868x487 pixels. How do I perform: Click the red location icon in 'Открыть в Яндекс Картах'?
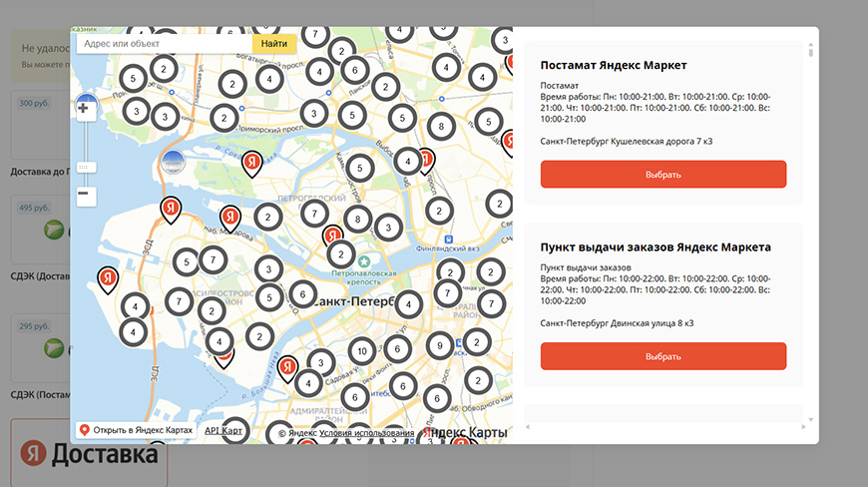85,430
